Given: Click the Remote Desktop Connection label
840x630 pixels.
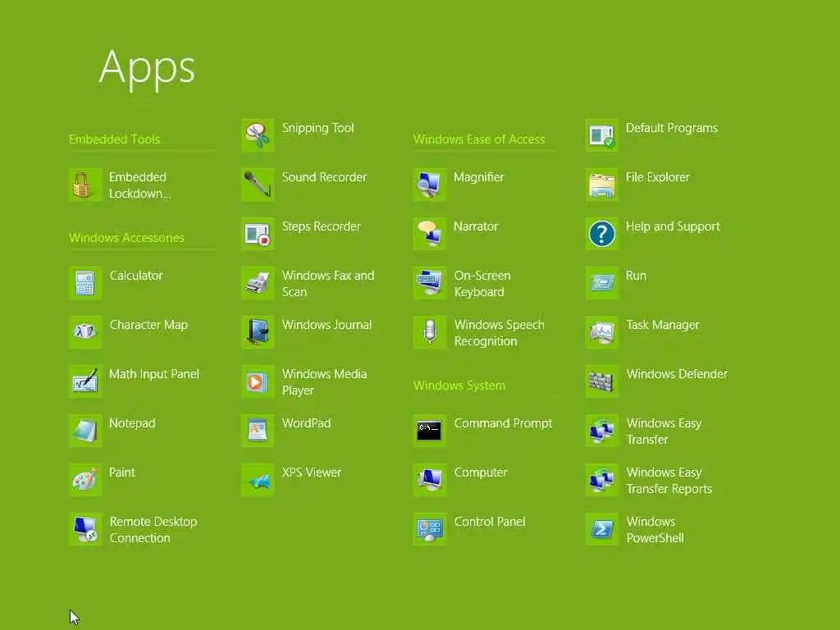Looking at the screenshot, I should click(153, 530).
